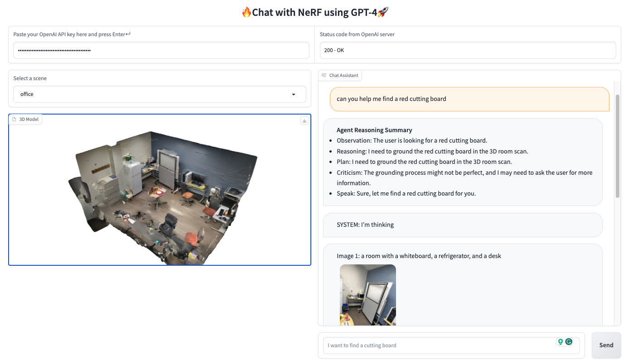Open the scene dropdown arrow
628x364 pixels.
click(x=294, y=94)
